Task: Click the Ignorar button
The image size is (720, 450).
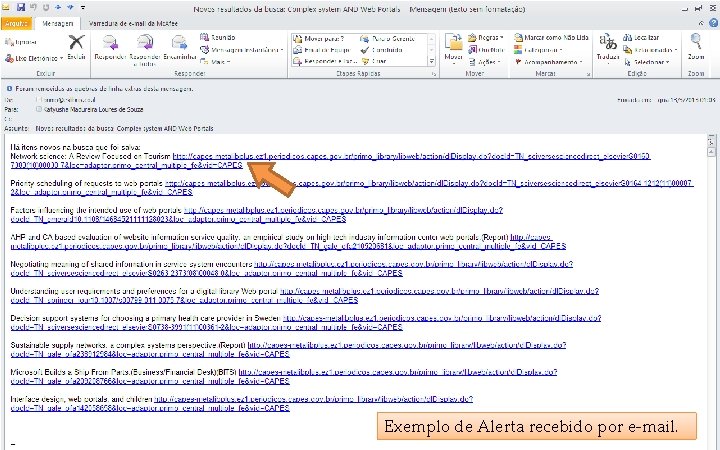Action: click(21, 42)
